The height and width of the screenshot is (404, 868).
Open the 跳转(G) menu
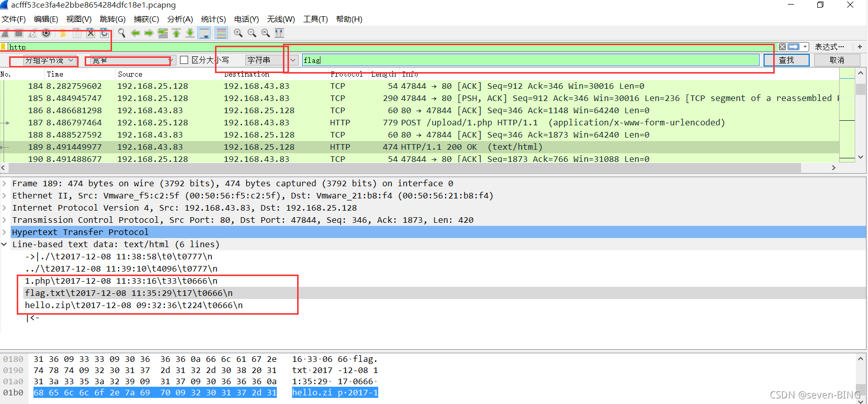click(x=113, y=19)
